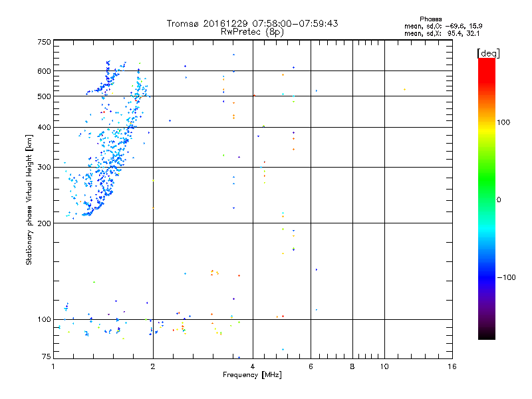The height and width of the screenshot is (399, 532).
Task: Click the x-axis tick label '6'
Action: [311, 366]
